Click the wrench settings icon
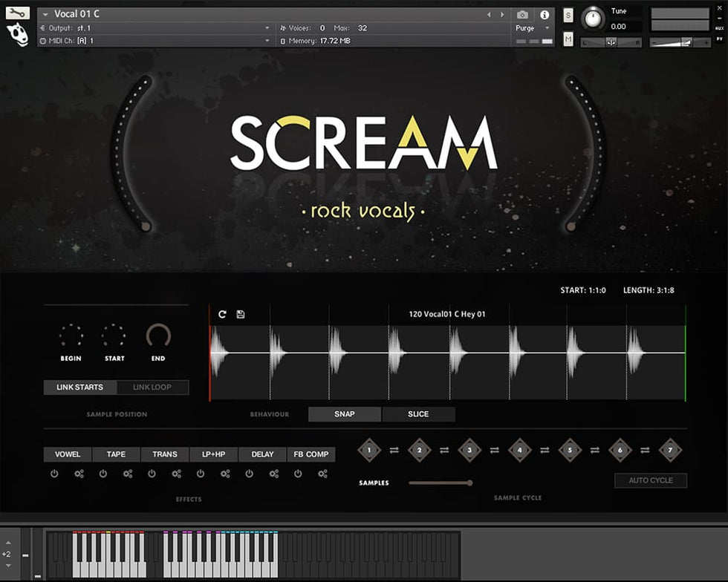The height and width of the screenshot is (582, 728). point(17,13)
